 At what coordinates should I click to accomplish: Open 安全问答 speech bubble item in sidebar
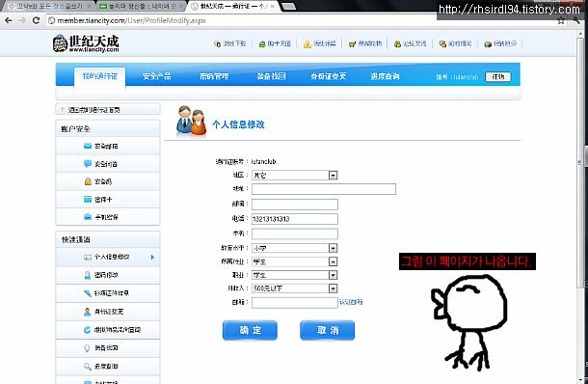[108, 164]
